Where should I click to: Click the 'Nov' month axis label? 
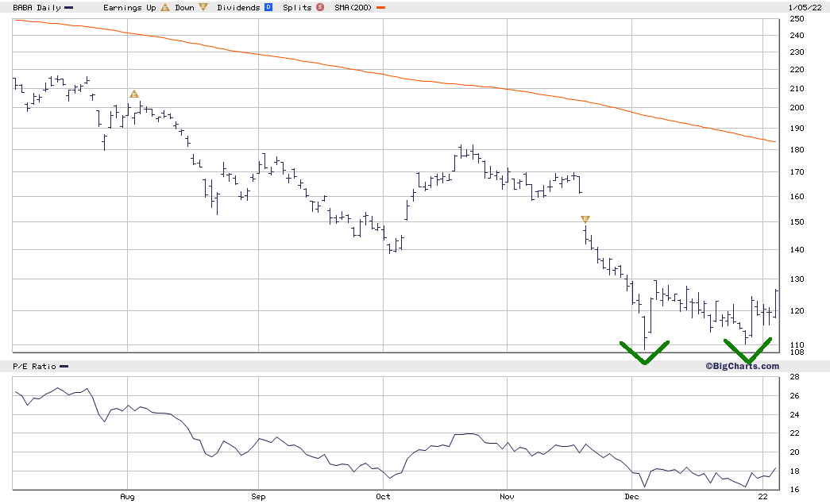click(x=507, y=497)
